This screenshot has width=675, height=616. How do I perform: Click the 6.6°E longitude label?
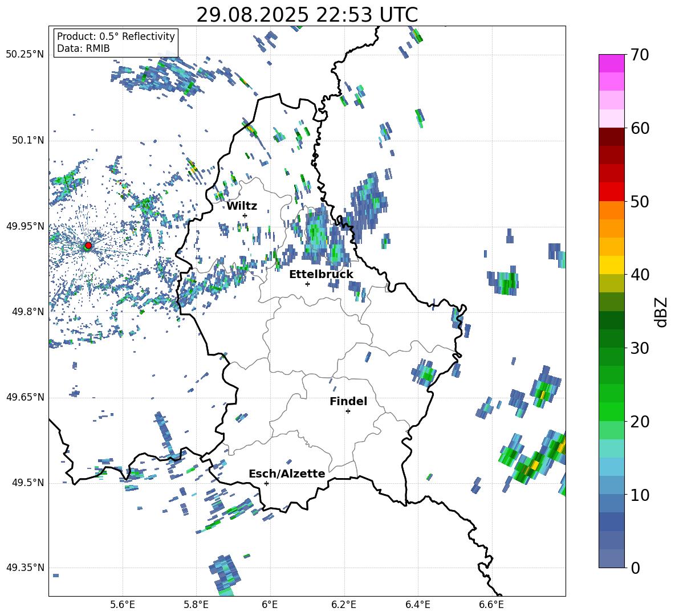(491, 605)
